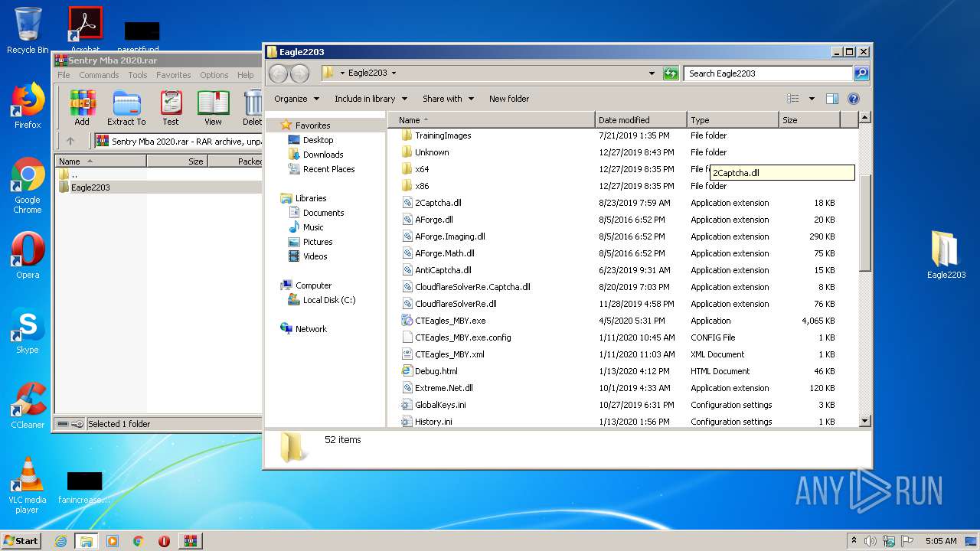
Task: Click WinRAR taskbar button
Action: click(190, 541)
